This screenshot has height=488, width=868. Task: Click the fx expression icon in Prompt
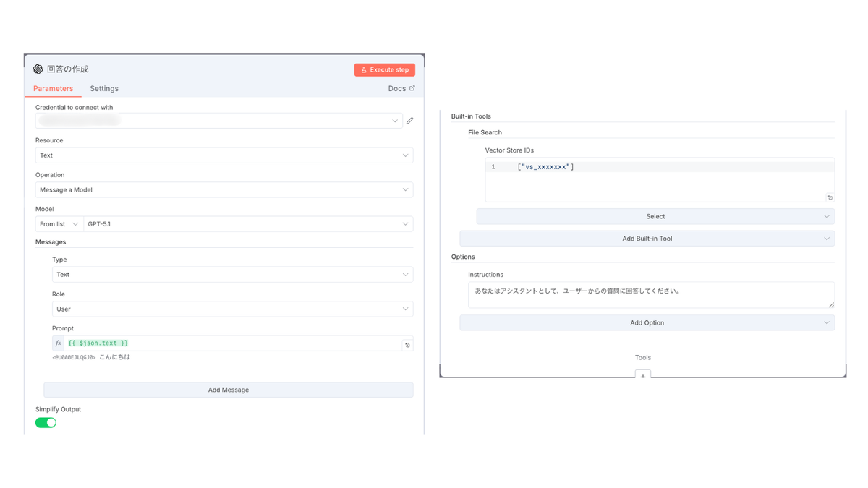click(x=59, y=343)
